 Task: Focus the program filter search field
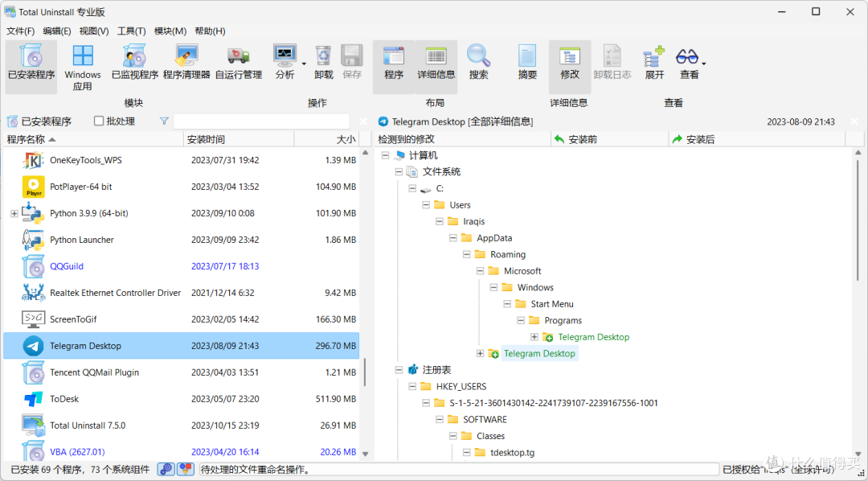pyautogui.click(x=261, y=121)
